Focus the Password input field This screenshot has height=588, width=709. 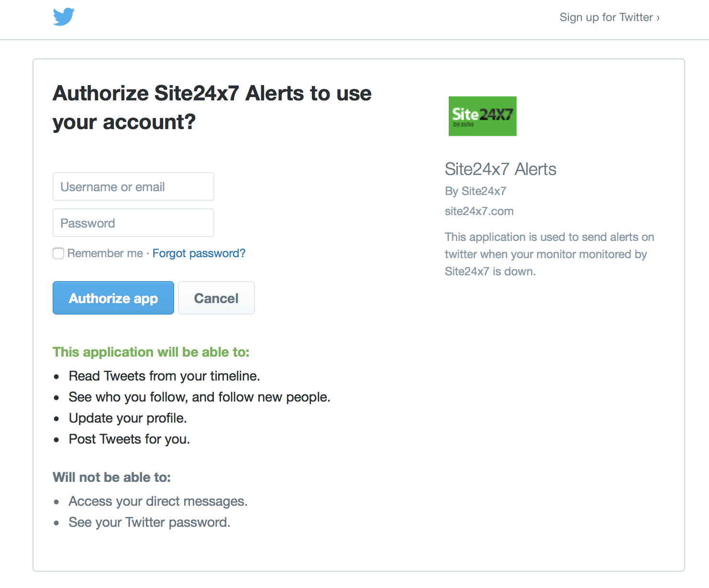133,223
